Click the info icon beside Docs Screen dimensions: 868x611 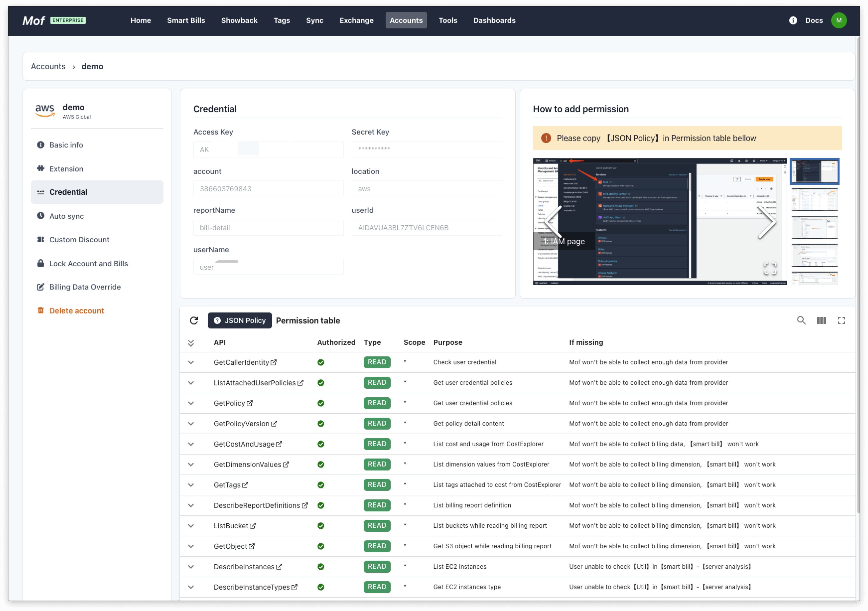tap(793, 21)
